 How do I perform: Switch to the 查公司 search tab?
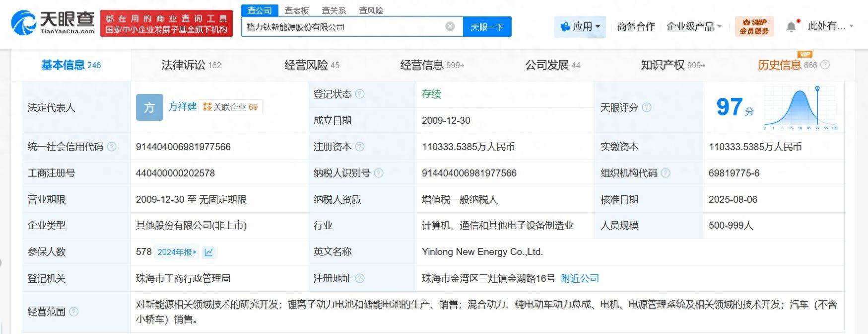pos(260,10)
